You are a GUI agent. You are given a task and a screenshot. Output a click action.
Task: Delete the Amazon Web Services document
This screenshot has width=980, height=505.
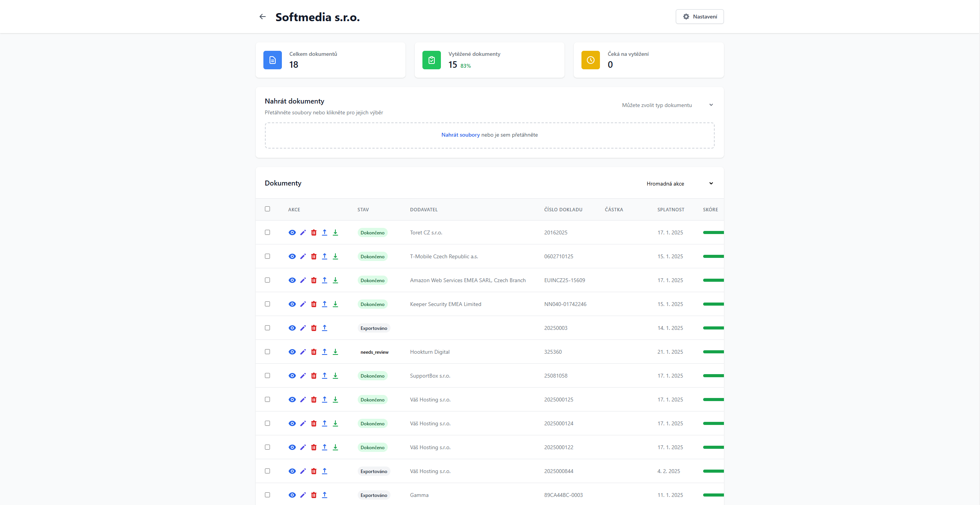pyautogui.click(x=314, y=280)
